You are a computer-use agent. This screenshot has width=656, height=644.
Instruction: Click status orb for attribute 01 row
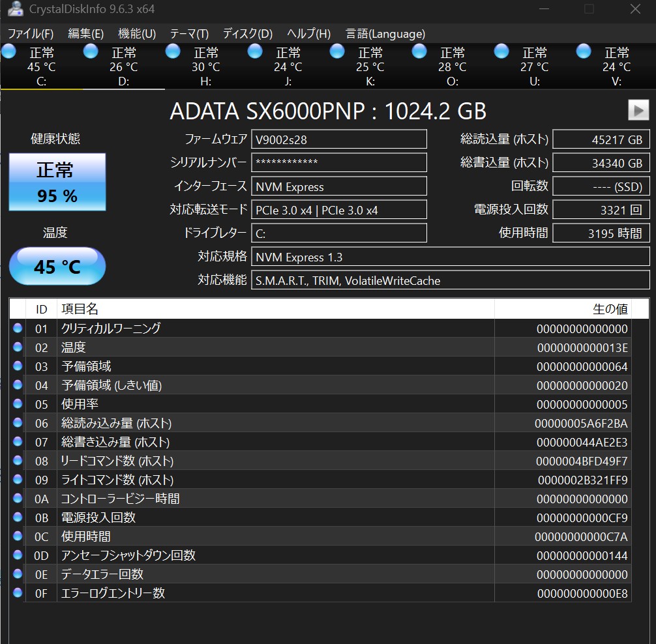(x=18, y=328)
